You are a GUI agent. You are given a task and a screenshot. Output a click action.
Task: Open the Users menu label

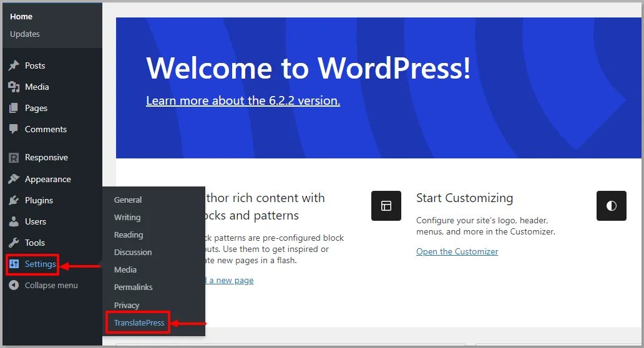(36, 221)
